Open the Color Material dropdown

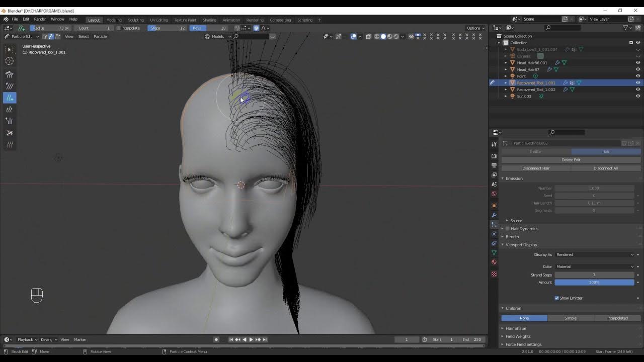(595, 266)
